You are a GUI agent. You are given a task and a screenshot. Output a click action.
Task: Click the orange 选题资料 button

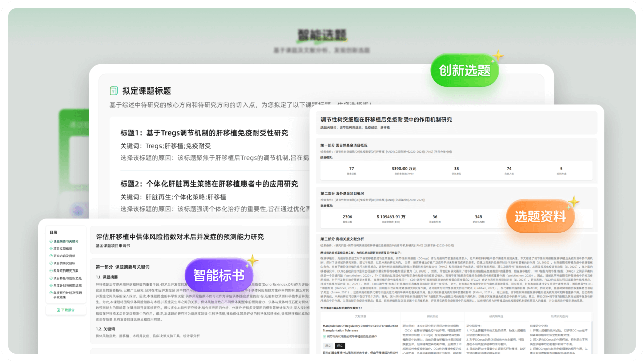point(540,217)
